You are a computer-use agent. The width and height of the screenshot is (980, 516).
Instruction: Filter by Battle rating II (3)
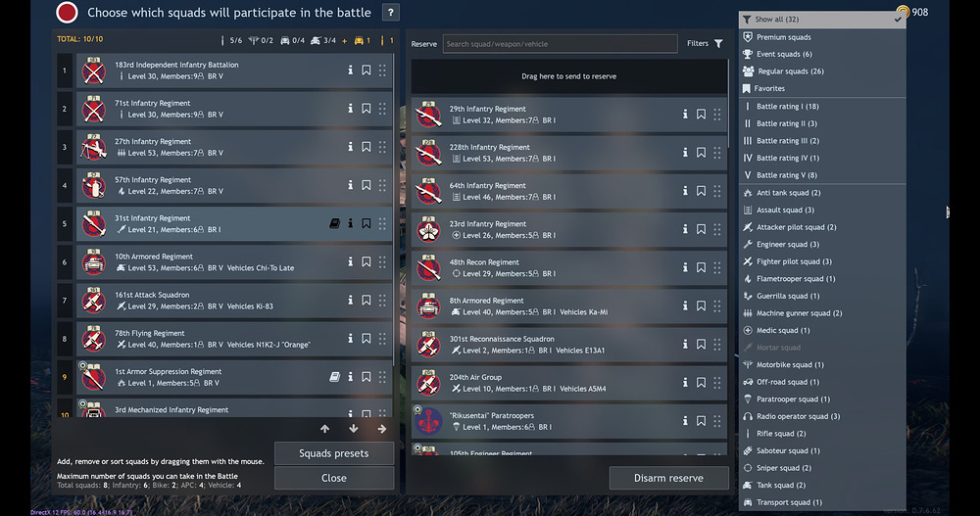822,123
